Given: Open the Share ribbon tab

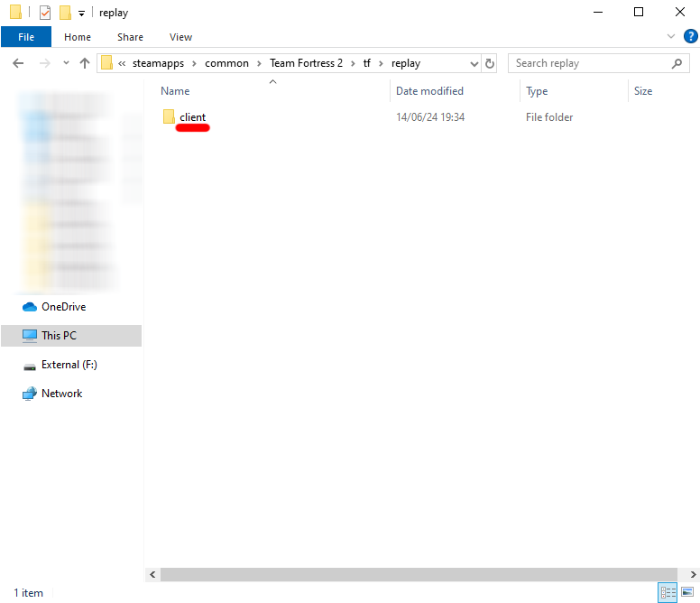Looking at the screenshot, I should coord(130,37).
